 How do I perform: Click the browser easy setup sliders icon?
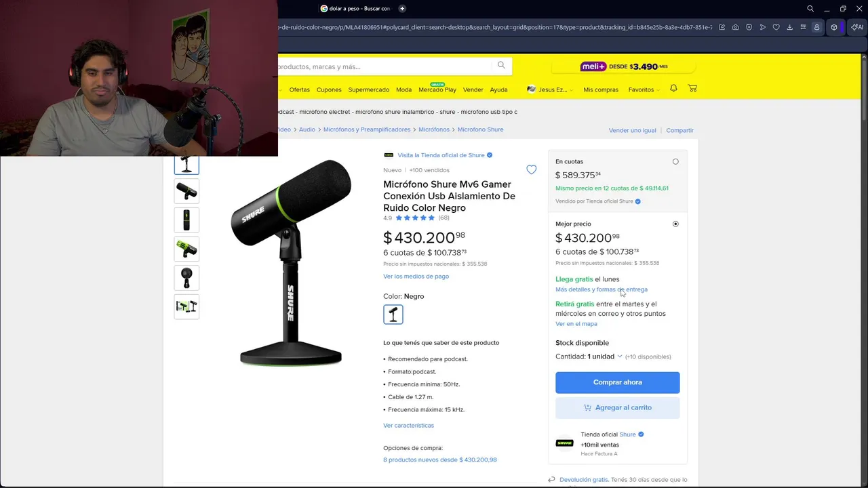tap(803, 27)
